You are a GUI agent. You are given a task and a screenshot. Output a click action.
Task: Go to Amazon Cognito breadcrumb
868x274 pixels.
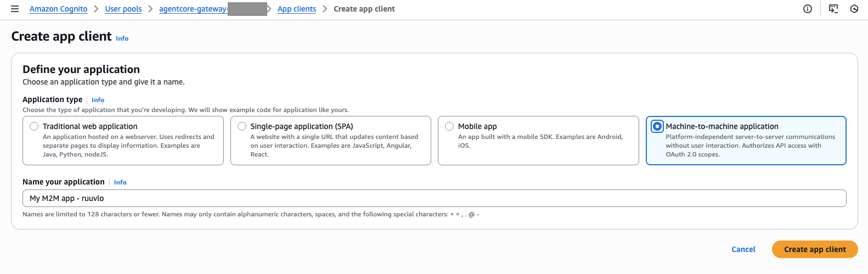point(58,9)
